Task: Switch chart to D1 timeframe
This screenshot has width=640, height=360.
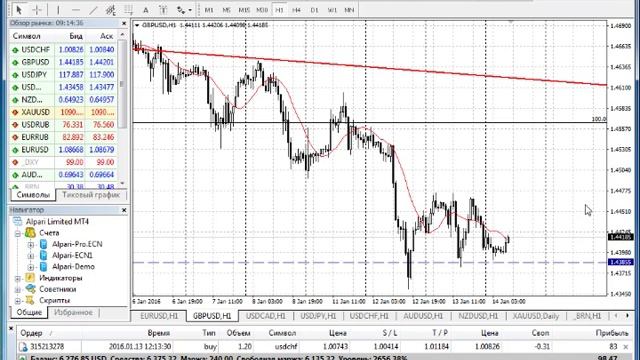Action: [314, 10]
